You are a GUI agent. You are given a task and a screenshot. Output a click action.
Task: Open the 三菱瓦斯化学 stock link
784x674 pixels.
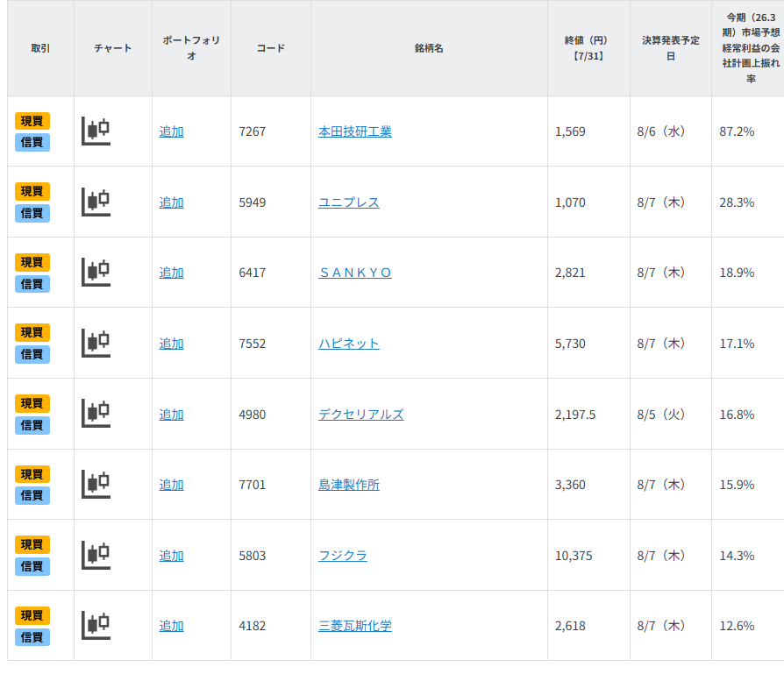[355, 626]
